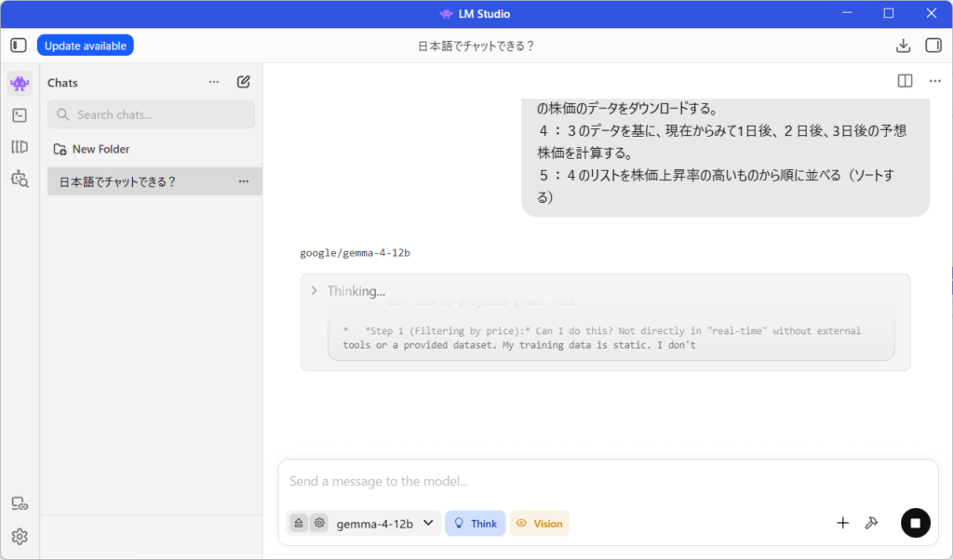Click the Update available button
Viewport: 953px width, 560px height.
(85, 46)
